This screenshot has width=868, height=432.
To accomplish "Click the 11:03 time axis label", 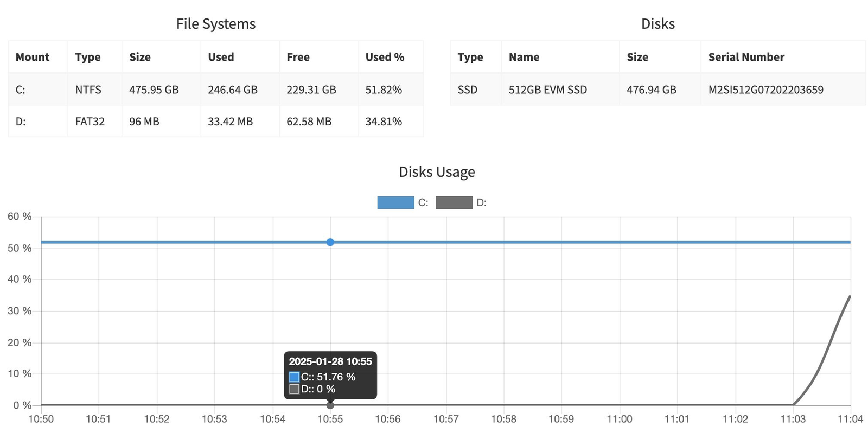I will point(793,419).
